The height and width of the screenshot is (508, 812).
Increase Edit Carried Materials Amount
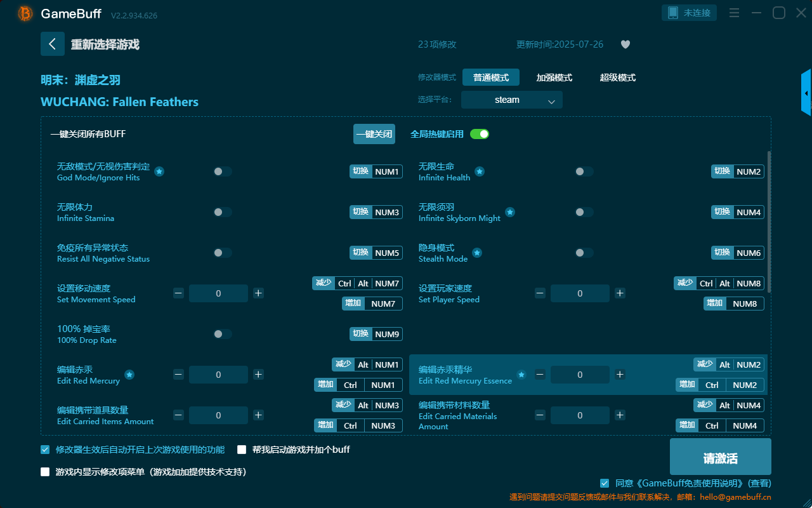click(x=620, y=415)
